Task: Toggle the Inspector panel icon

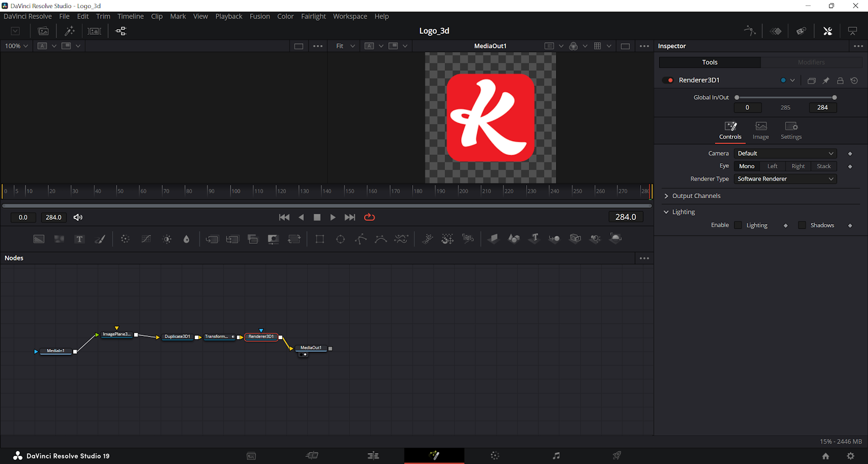Action: point(827,31)
